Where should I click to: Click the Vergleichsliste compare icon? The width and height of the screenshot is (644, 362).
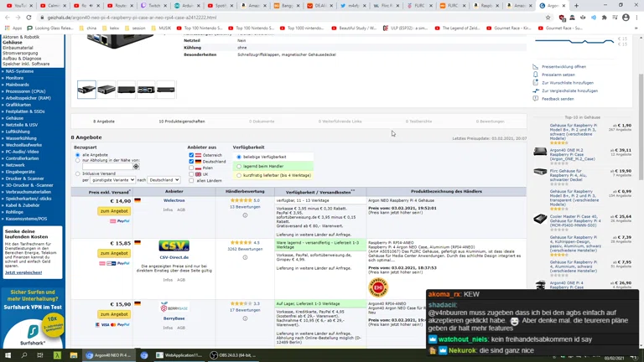point(535,90)
